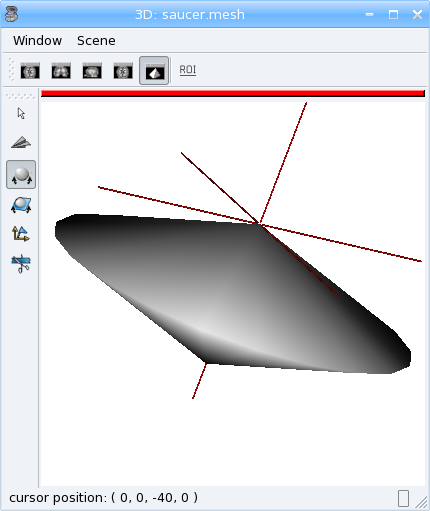Click the window resize grip corner
The image size is (430, 511).
pos(422,502)
